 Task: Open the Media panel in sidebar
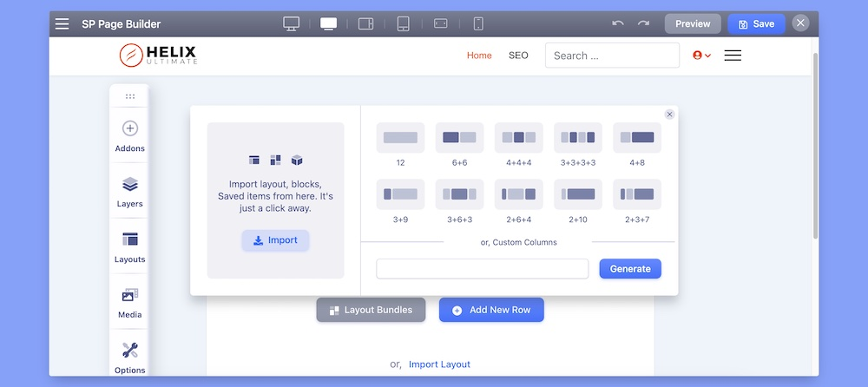[x=130, y=303]
